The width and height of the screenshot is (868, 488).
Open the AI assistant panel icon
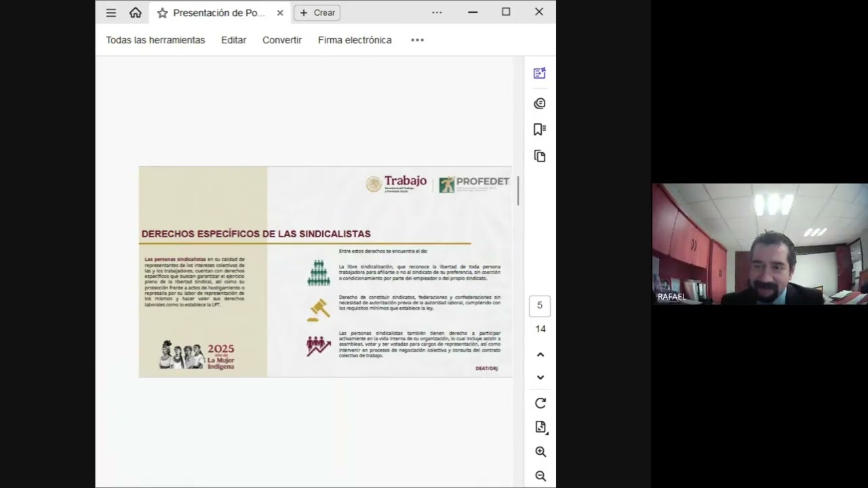(x=540, y=73)
